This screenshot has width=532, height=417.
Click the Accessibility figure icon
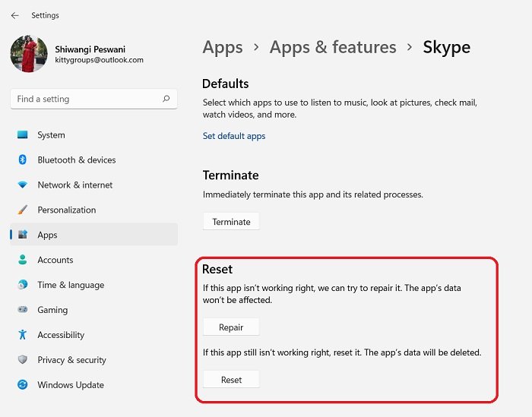[x=22, y=335]
